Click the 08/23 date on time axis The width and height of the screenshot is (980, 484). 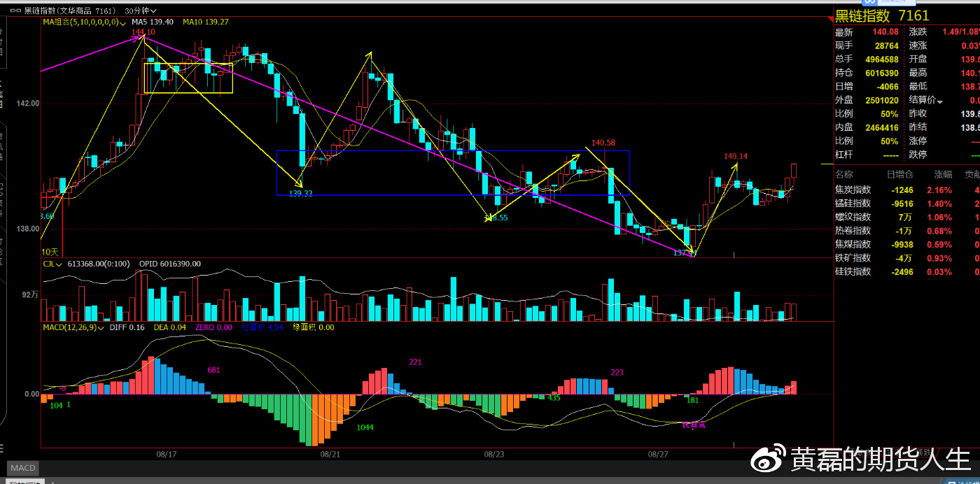494,454
